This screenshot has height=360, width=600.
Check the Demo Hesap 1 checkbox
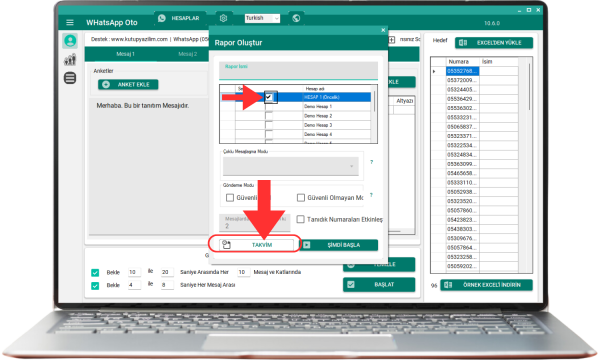tap(269, 106)
